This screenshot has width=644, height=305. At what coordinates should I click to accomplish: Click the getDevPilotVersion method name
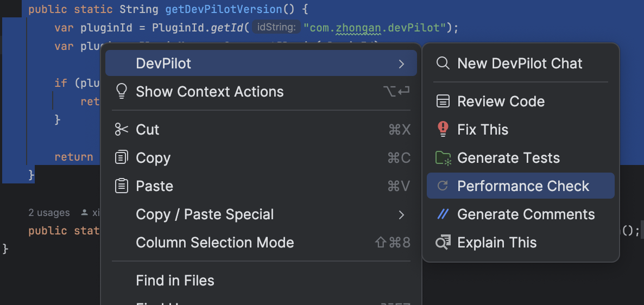point(224,9)
